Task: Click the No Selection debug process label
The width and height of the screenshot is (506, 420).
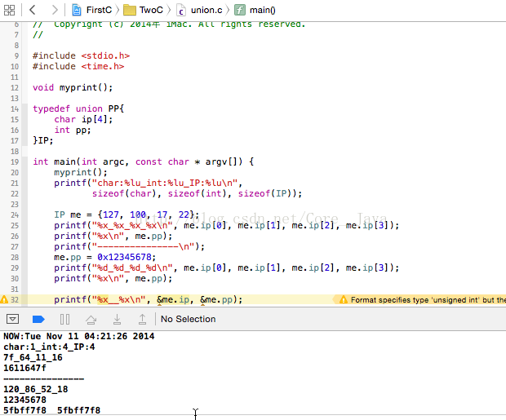Action: (189, 319)
